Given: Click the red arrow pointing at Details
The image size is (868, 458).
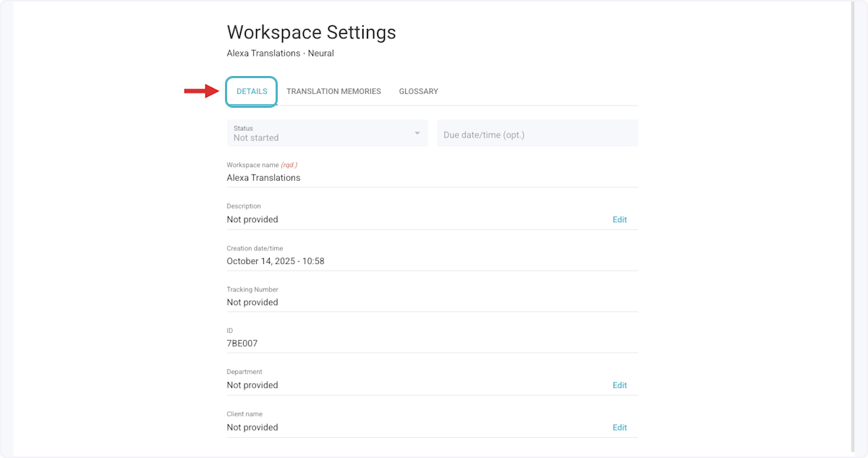Looking at the screenshot, I should coord(201,91).
